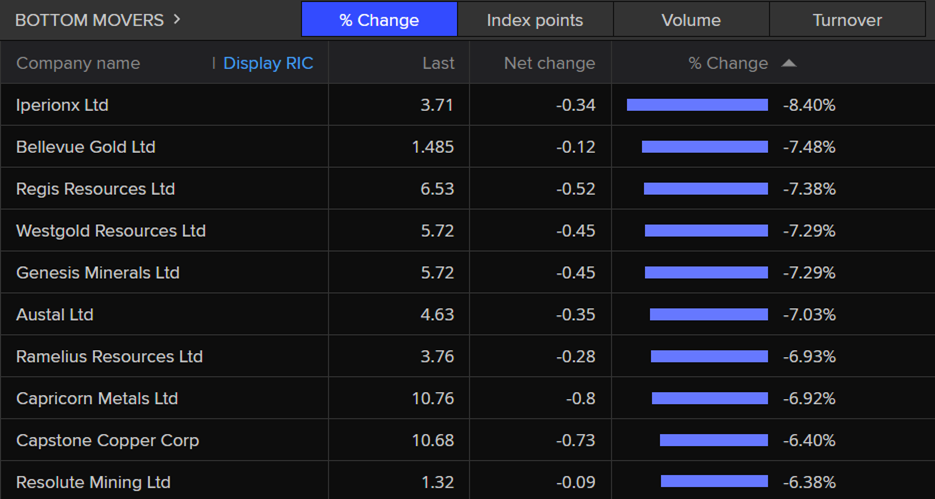935x499 pixels.
Task: Click Westgold Resources Ltd name
Action: pyautogui.click(x=111, y=231)
